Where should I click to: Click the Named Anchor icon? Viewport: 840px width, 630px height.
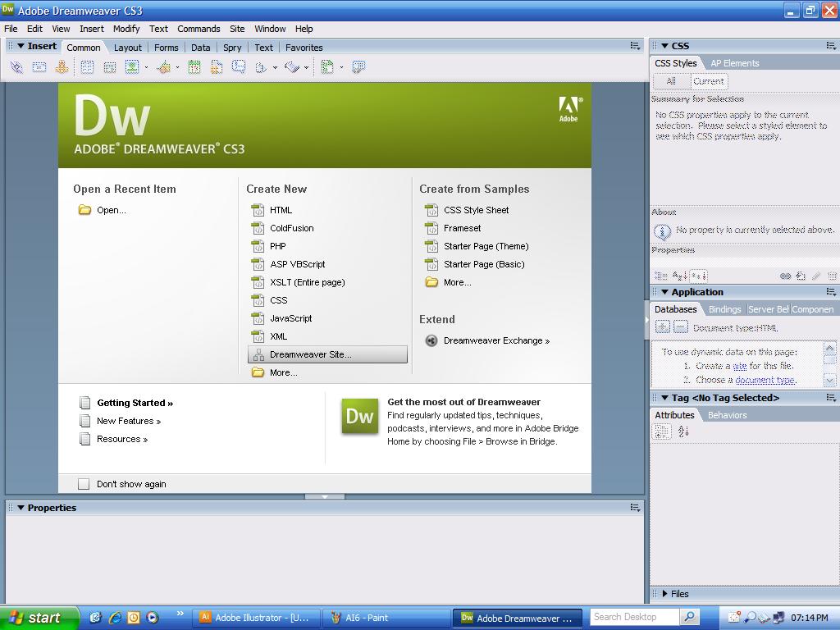(x=62, y=67)
